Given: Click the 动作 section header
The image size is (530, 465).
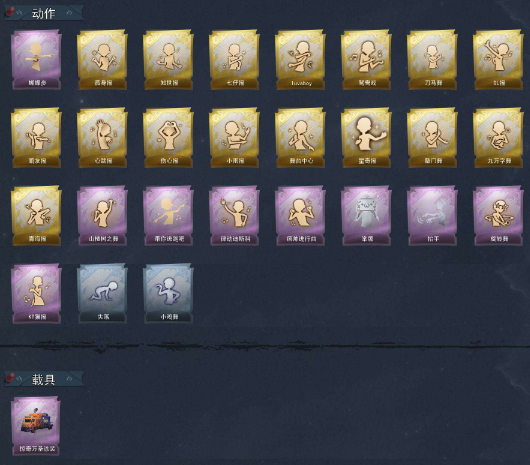Looking at the screenshot, I should click(x=44, y=13).
